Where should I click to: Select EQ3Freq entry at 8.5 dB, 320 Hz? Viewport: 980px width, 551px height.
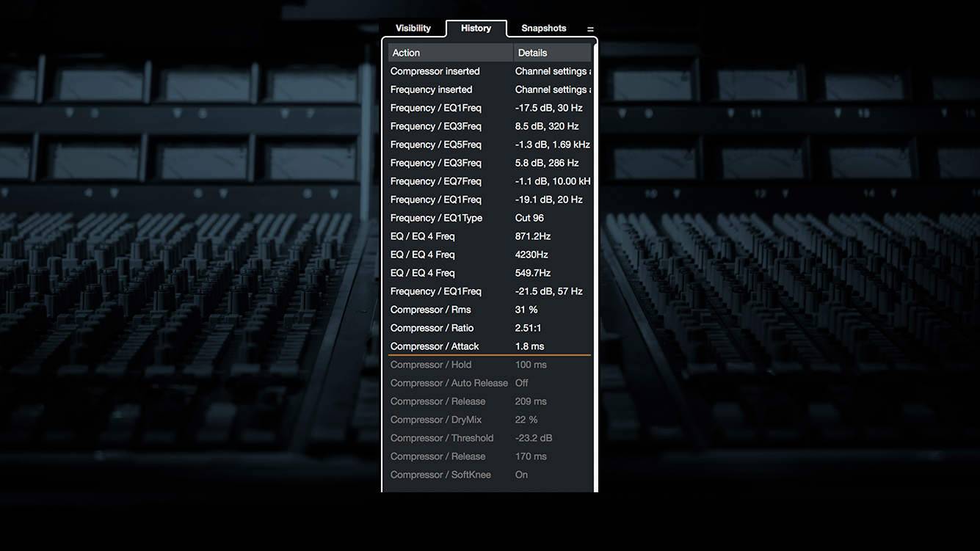coord(490,126)
